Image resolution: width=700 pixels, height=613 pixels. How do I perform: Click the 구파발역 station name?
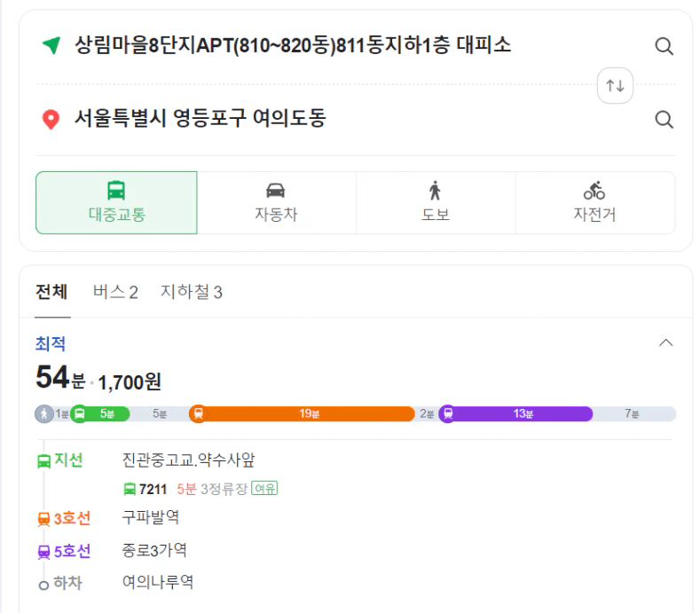point(150,517)
